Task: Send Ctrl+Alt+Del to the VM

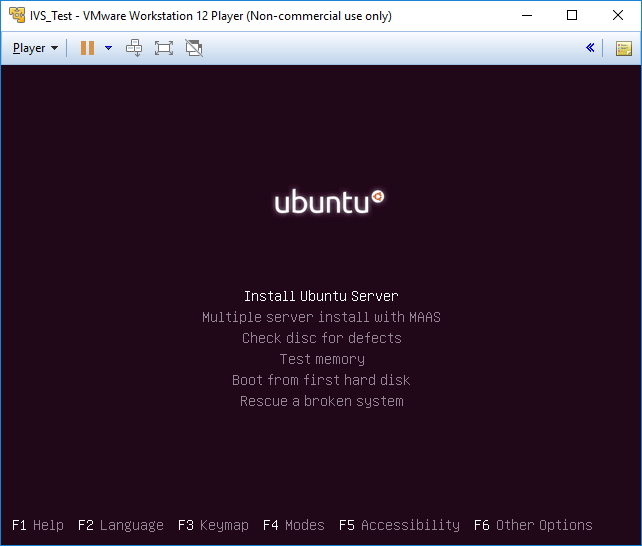Action: point(134,48)
